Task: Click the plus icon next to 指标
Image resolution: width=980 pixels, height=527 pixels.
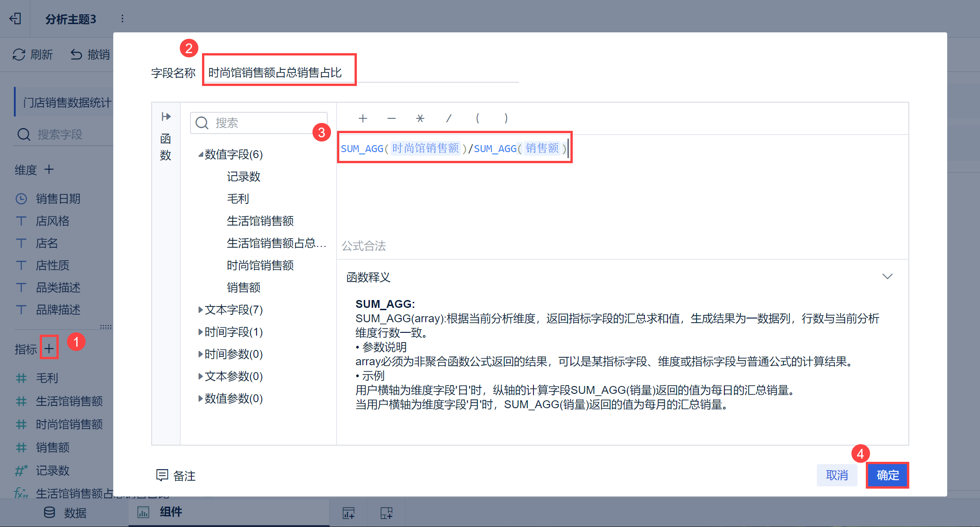Action: click(49, 348)
